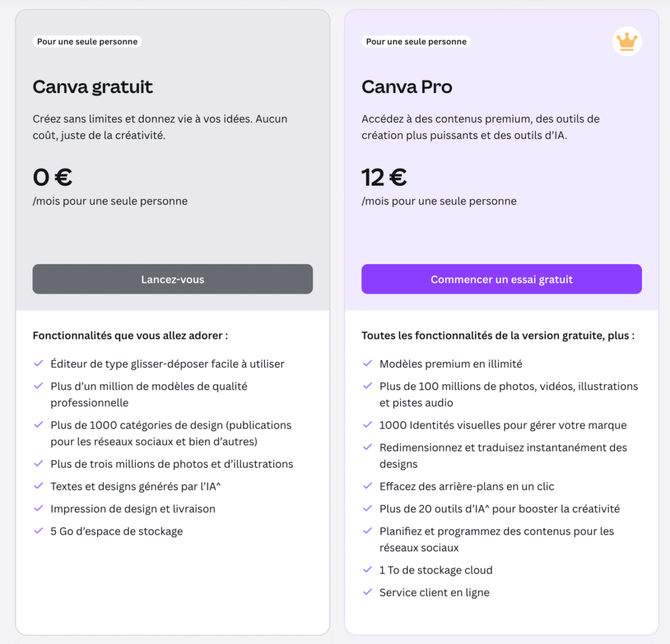This screenshot has width=670, height=644.
Task: Click 'Commencer un essai gratuit'
Action: click(x=501, y=279)
